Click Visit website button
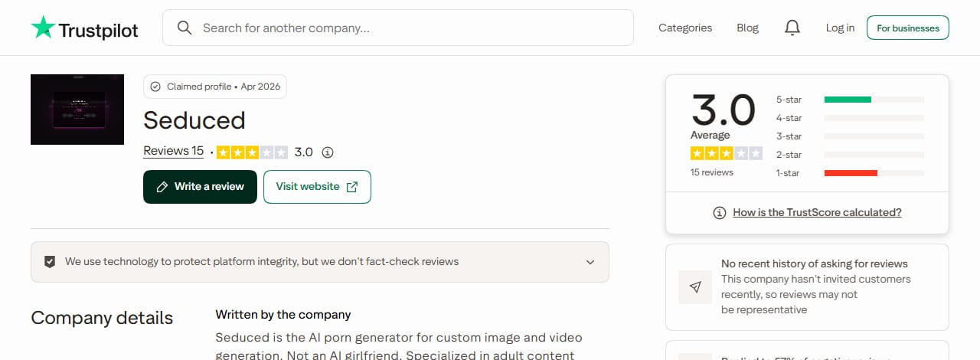The image size is (980, 360). click(317, 187)
